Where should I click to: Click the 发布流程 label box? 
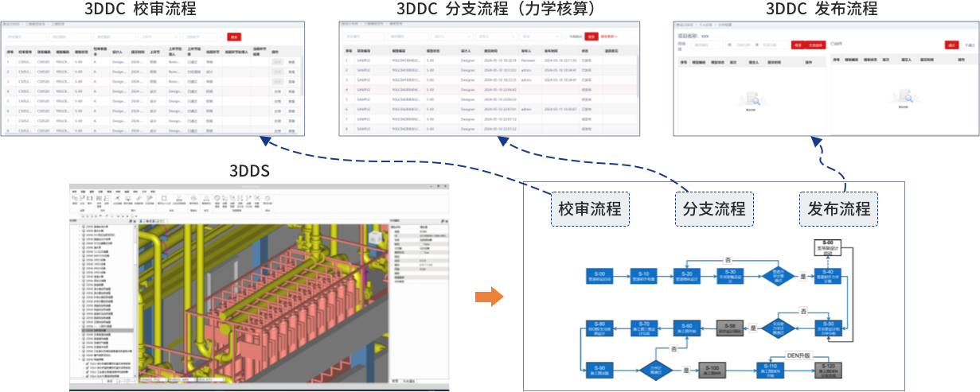click(838, 209)
